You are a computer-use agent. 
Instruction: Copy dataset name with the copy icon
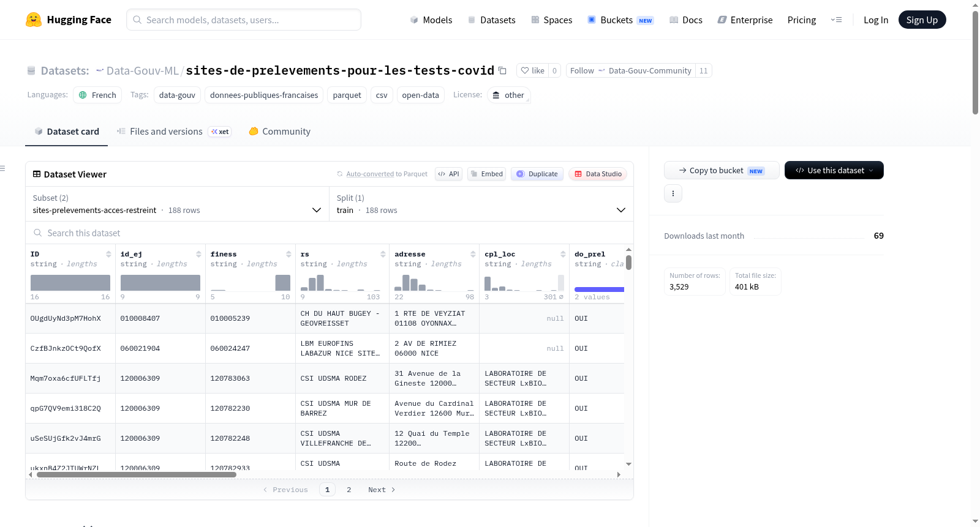pos(502,70)
